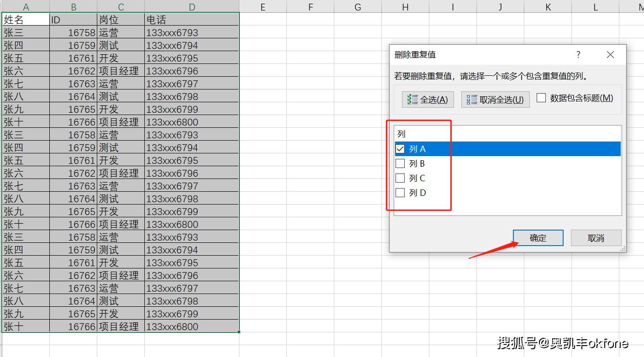Click the last 133xxx6800 phone cell
Image resolution: width=644 pixels, height=357 pixels.
pos(192,326)
